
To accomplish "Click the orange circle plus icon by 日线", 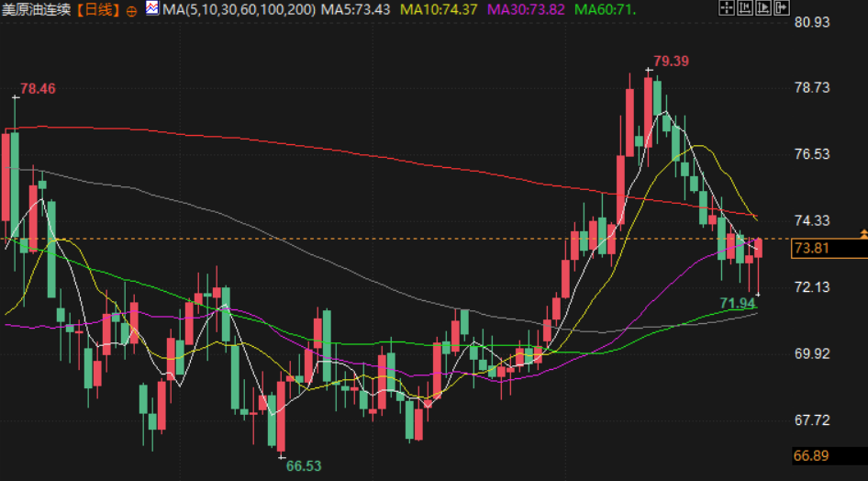I will pyautogui.click(x=131, y=11).
